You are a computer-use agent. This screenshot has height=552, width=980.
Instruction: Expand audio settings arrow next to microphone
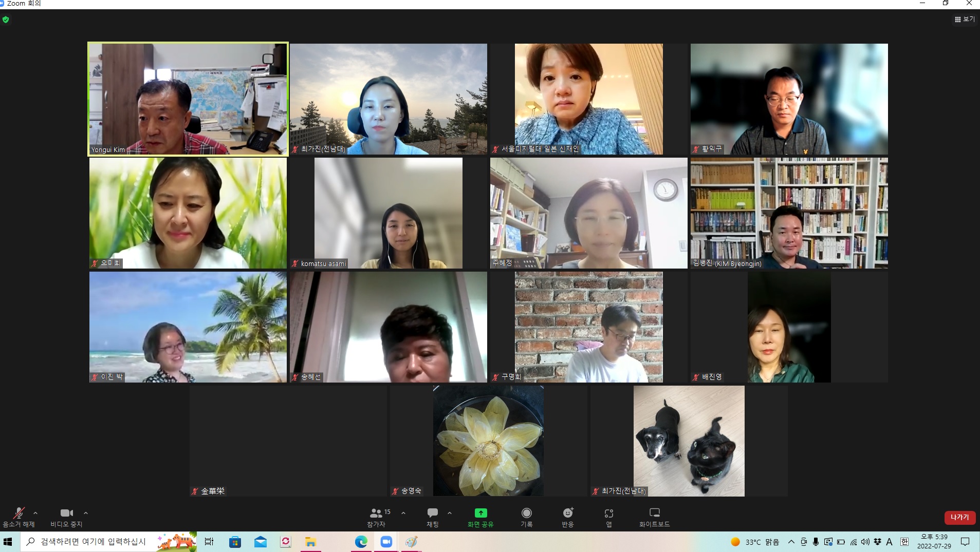35,513
